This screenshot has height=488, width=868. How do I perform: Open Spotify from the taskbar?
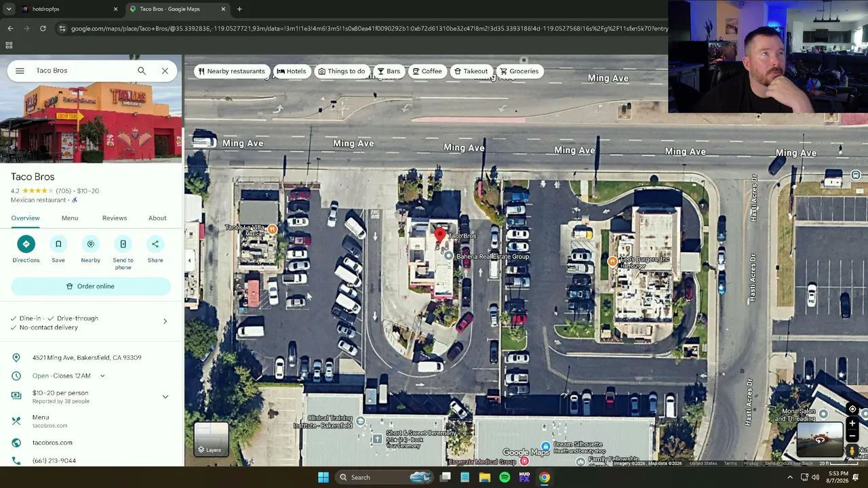tap(505, 477)
